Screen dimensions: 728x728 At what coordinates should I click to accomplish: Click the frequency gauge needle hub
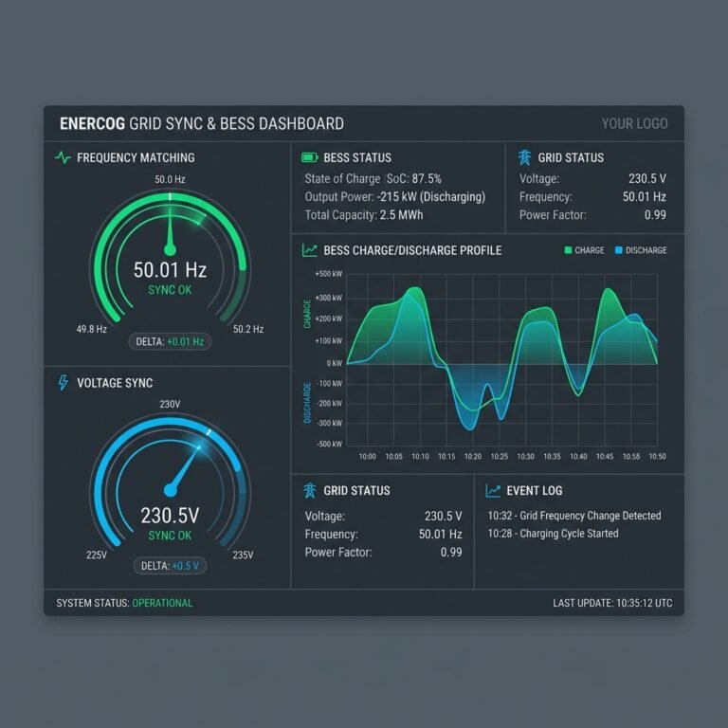(x=170, y=250)
